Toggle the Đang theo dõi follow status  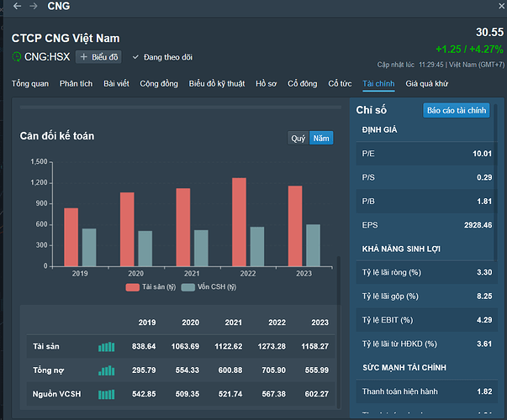(x=162, y=57)
